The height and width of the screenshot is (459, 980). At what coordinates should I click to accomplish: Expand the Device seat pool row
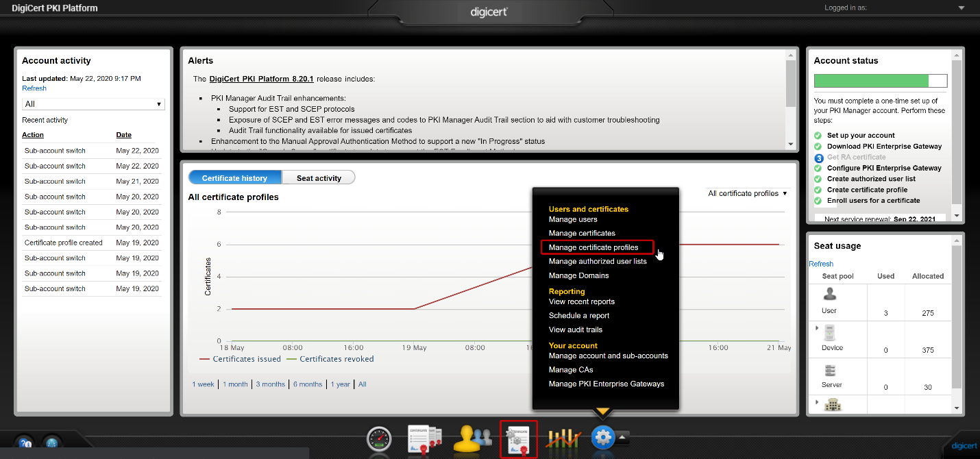[x=817, y=328]
